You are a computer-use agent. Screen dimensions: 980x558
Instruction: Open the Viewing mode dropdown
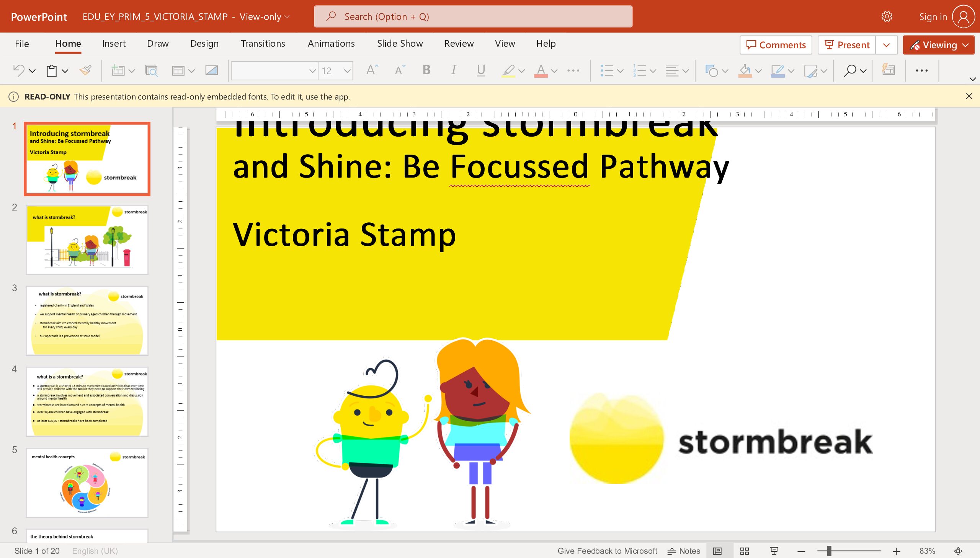point(938,45)
